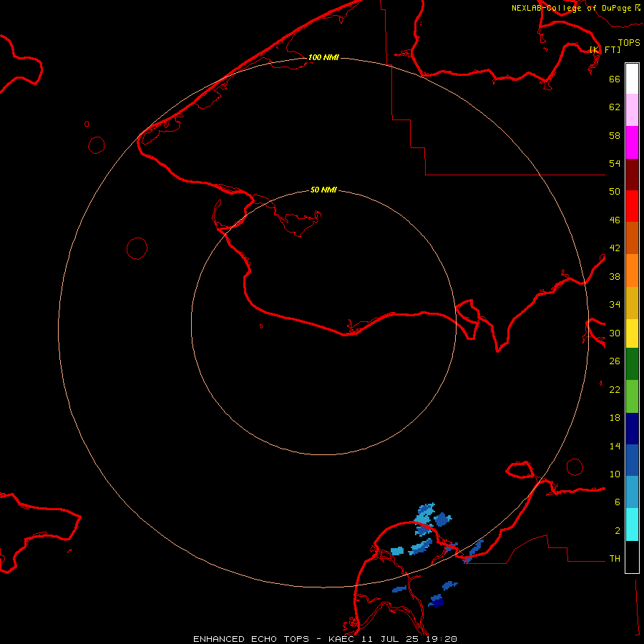Image resolution: width=644 pixels, height=644 pixels.
Task: Click the light green swatch between 22 and 26
Action: pos(632,396)
